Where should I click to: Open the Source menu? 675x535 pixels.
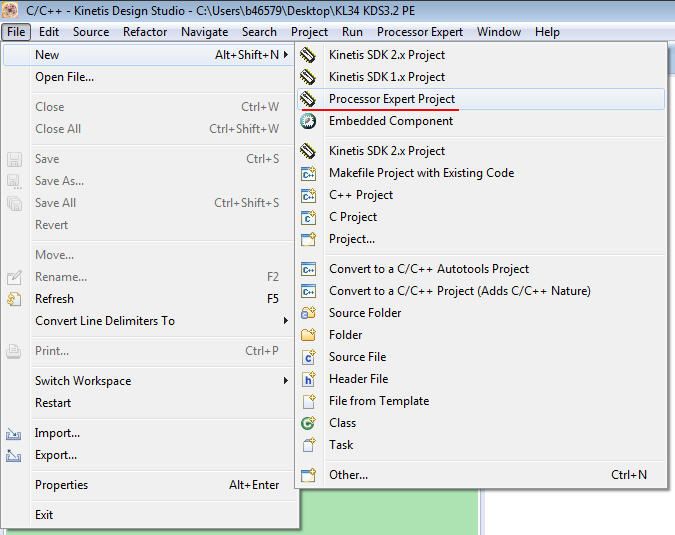tap(91, 32)
